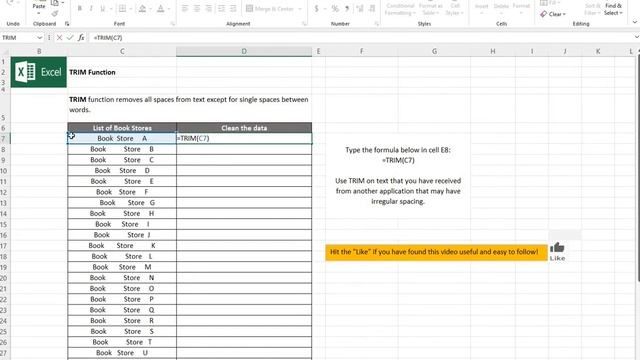
Task: Confirm the formula with the checkmark icon
Action: click(70, 38)
